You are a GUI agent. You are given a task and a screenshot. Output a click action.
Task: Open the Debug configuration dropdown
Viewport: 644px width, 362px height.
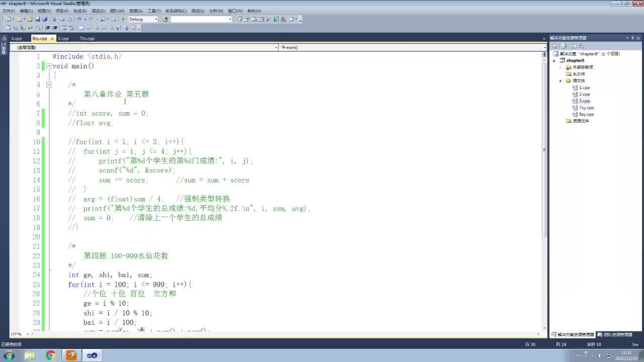156,19
